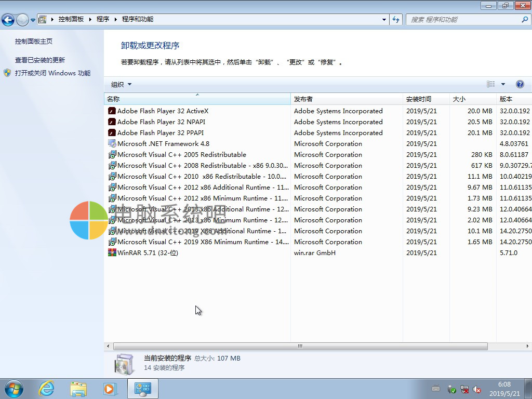
Task: Click the muted volume tray icon
Action: [x=477, y=390]
